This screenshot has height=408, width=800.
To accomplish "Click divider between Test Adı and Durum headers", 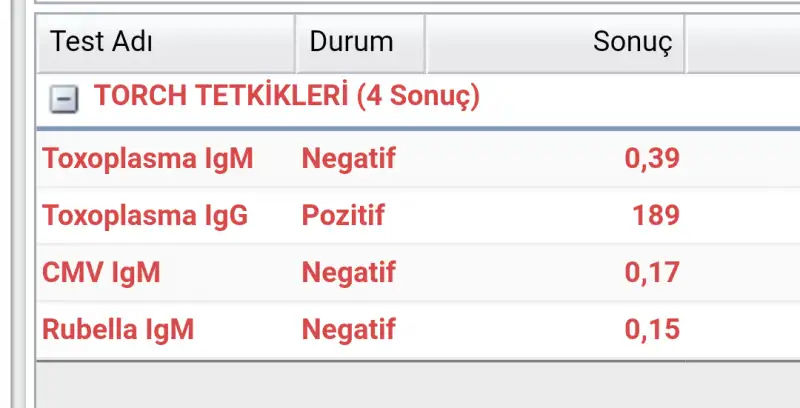I will (296, 43).
